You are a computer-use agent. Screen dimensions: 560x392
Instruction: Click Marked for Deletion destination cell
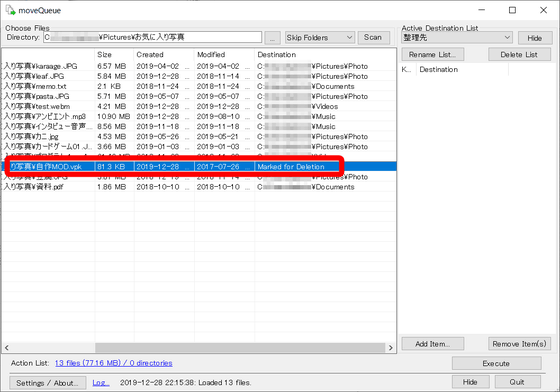(291, 167)
